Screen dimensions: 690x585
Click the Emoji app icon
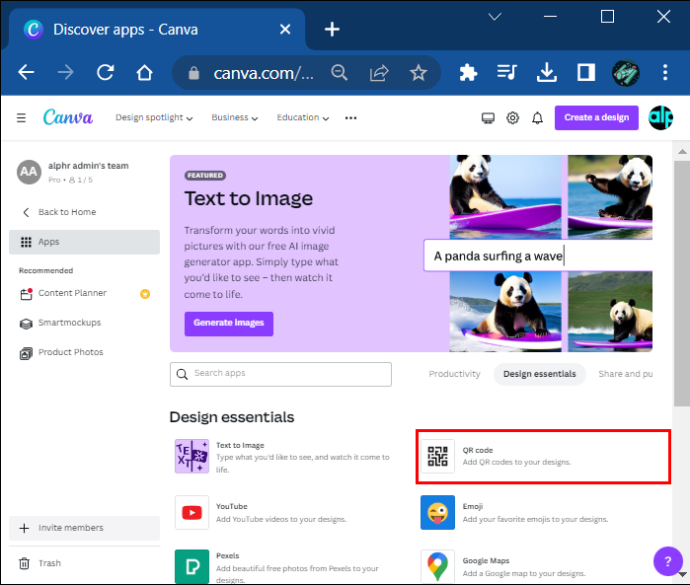point(437,512)
